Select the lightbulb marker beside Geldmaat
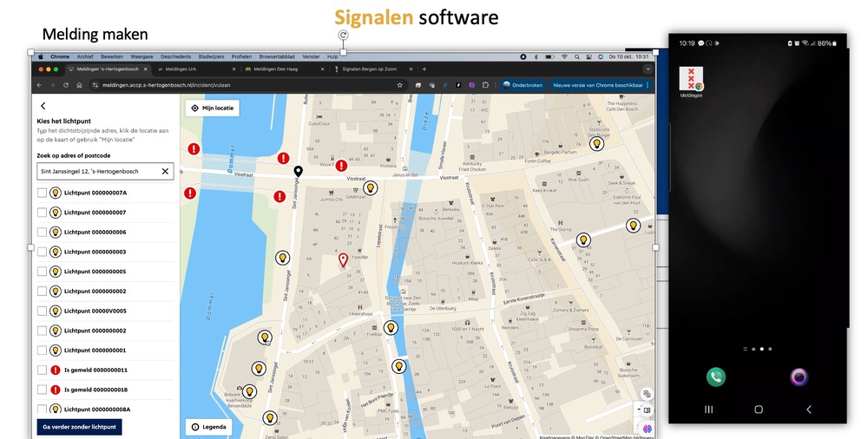The image size is (868, 439). click(x=371, y=188)
